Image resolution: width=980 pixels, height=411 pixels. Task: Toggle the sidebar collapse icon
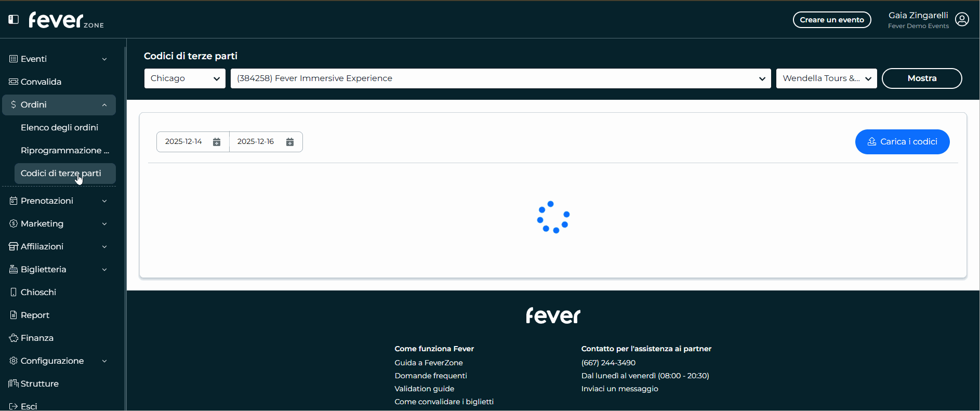coord(14,19)
